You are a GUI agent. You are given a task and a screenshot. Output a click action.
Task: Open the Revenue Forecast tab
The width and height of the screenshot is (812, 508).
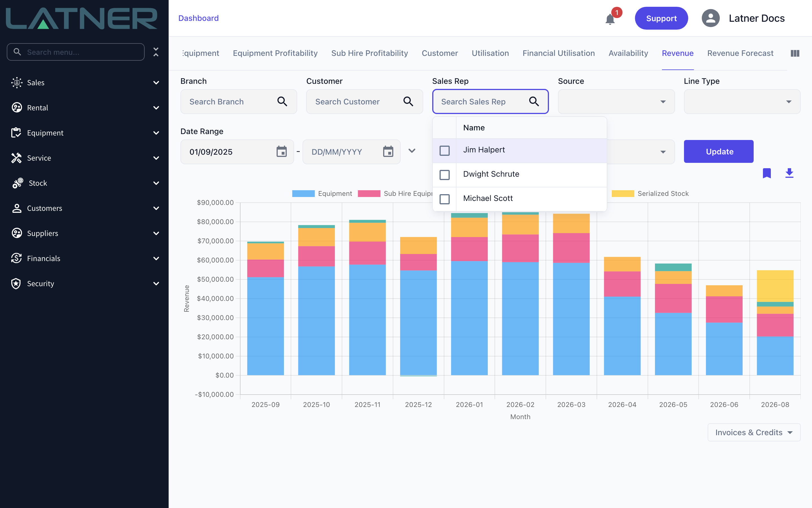point(740,53)
